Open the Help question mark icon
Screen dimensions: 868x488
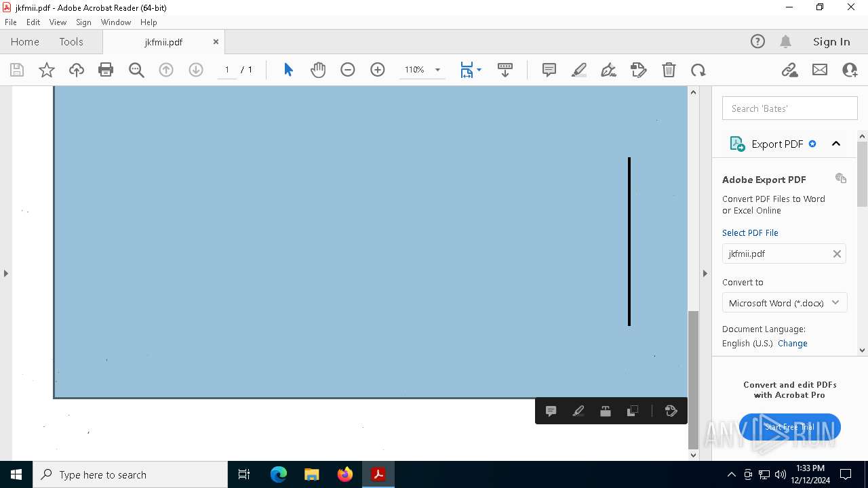click(x=758, y=41)
